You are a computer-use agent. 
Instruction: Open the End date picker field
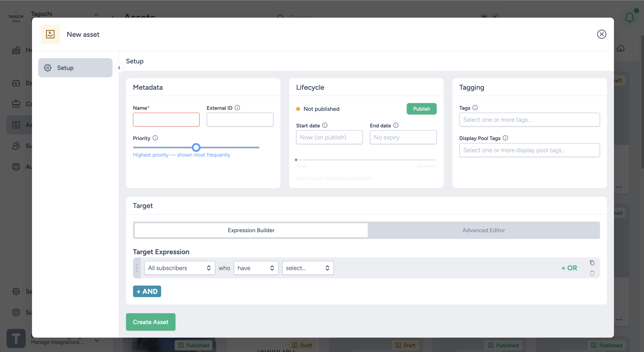[x=403, y=137]
